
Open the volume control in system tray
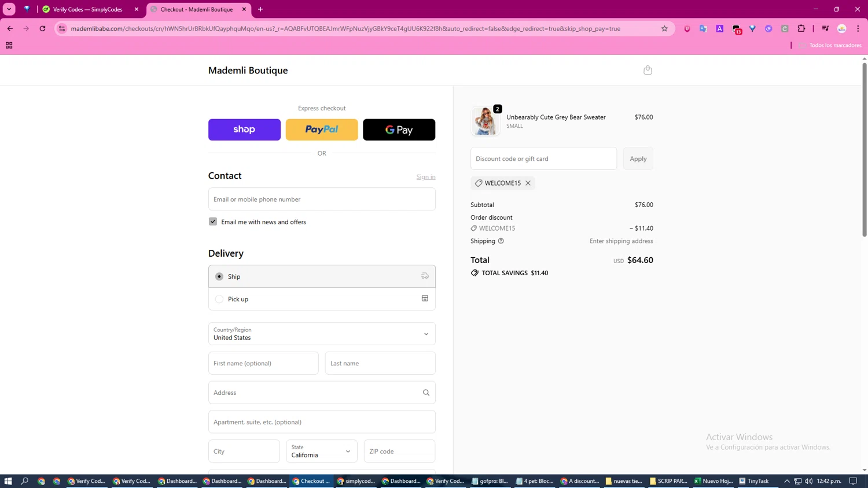pyautogui.click(x=808, y=481)
